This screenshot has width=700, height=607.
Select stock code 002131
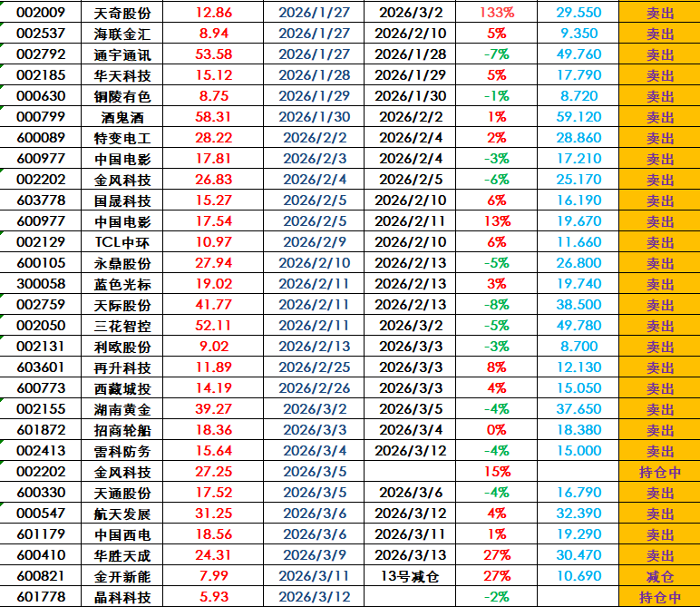[x=41, y=347]
